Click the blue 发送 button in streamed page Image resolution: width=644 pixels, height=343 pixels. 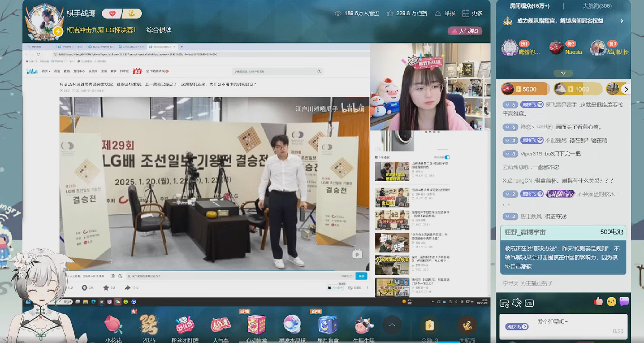coord(361,276)
